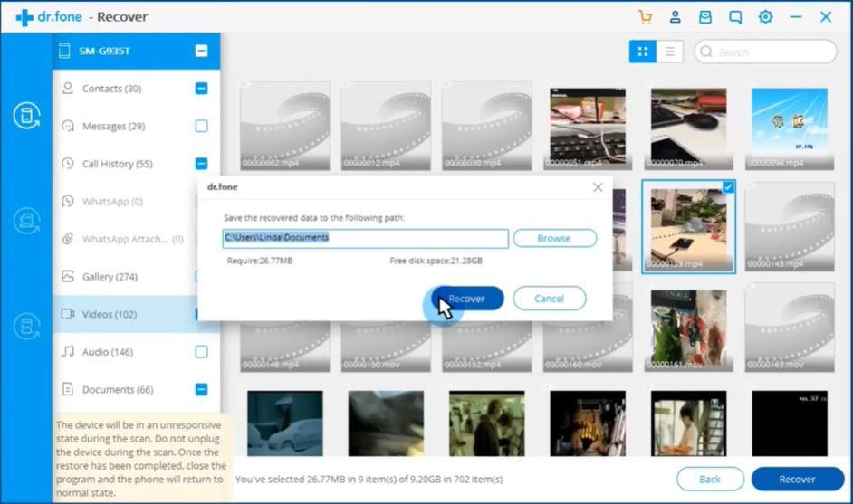Click the feedback chat bubble icon

pos(735,17)
